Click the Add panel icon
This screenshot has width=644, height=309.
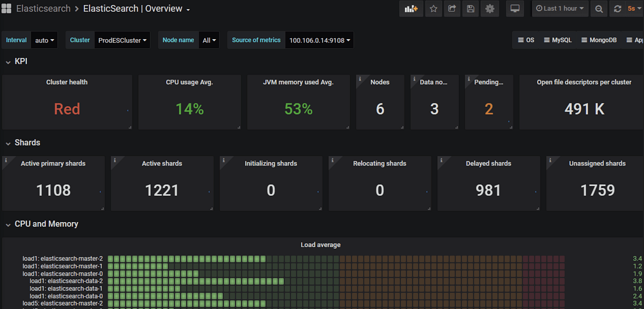[411, 9]
